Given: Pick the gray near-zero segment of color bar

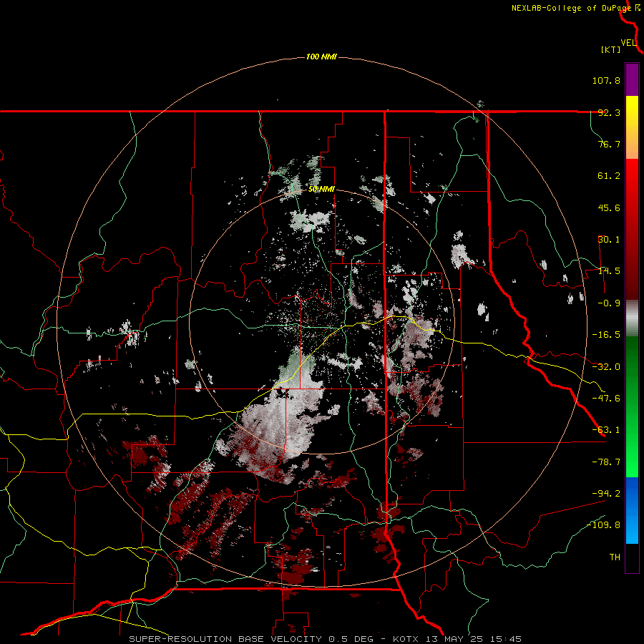Looking at the screenshot, I should tap(632, 318).
